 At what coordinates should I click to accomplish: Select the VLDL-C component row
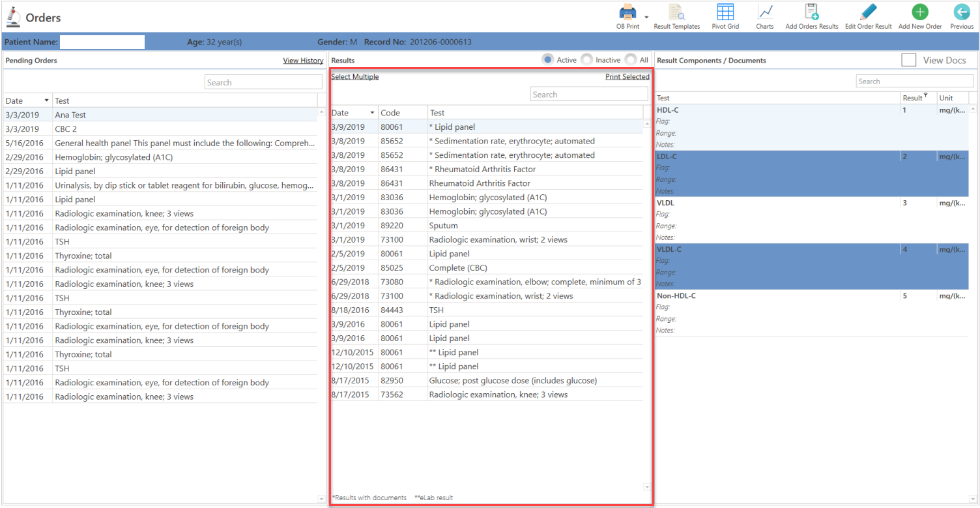pyautogui.click(x=812, y=266)
